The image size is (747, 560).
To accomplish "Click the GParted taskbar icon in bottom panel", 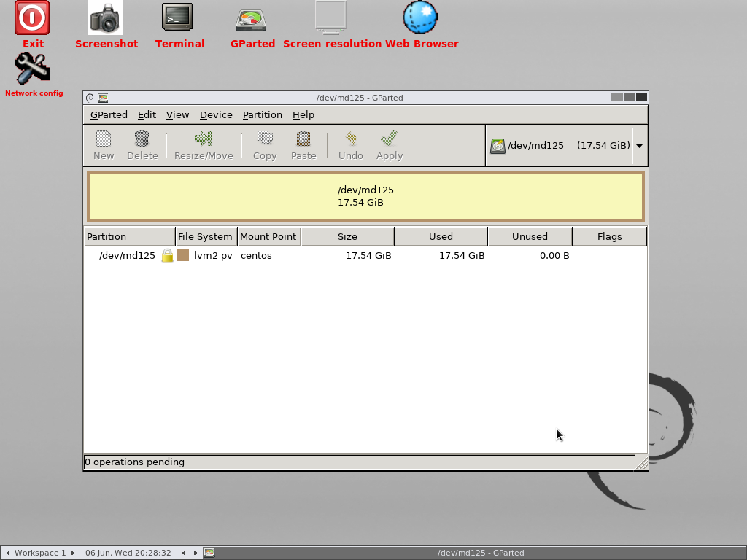I will click(209, 553).
